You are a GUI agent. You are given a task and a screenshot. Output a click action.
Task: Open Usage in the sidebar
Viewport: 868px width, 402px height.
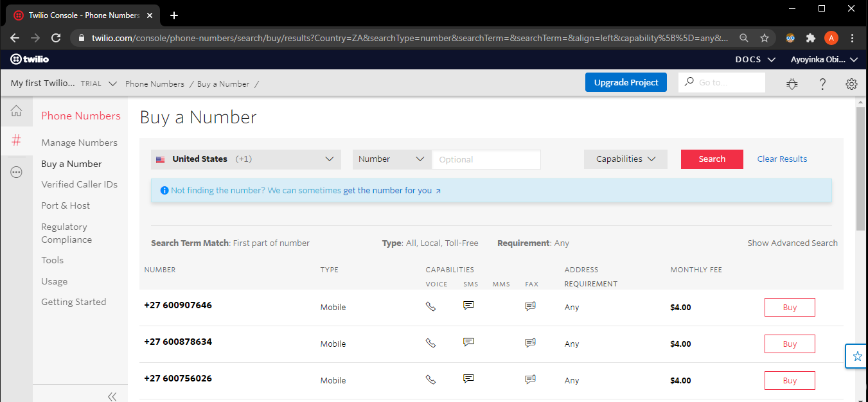coord(54,281)
